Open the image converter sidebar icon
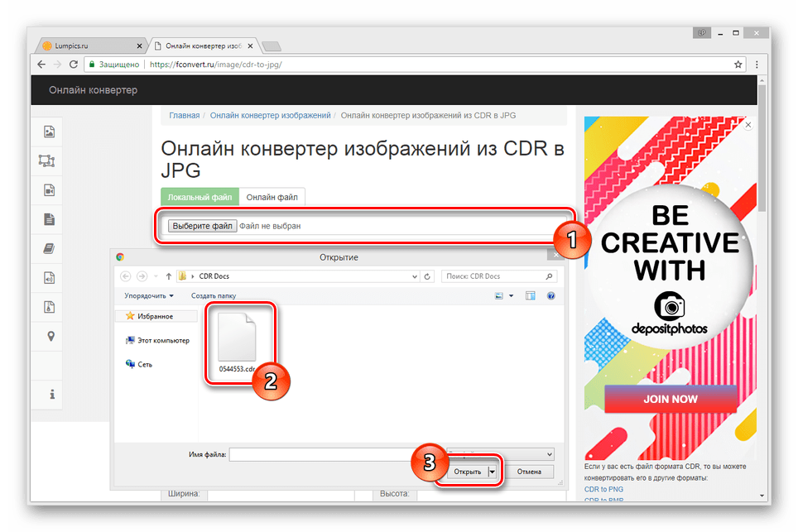 49,132
